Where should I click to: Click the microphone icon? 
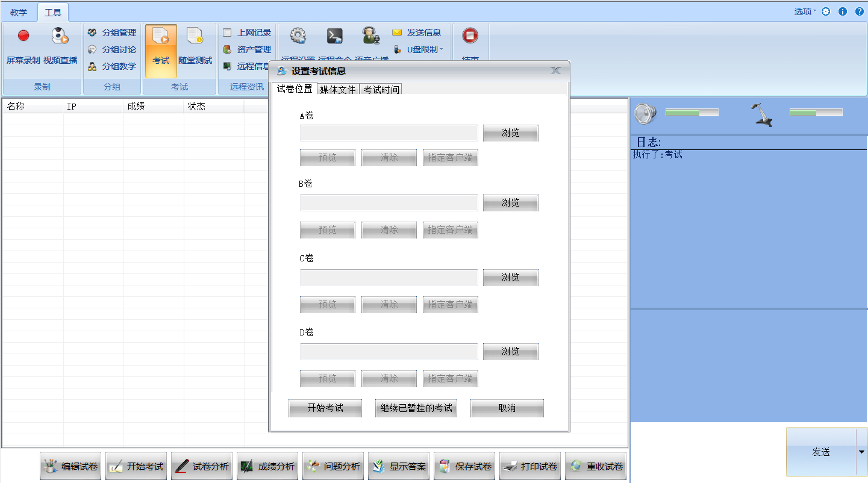click(763, 114)
